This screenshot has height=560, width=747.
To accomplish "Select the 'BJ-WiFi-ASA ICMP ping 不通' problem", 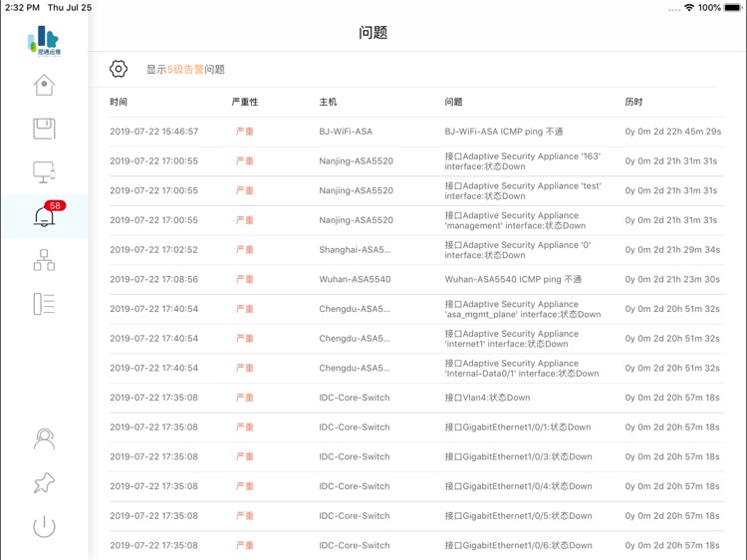I will click(504, 132).
